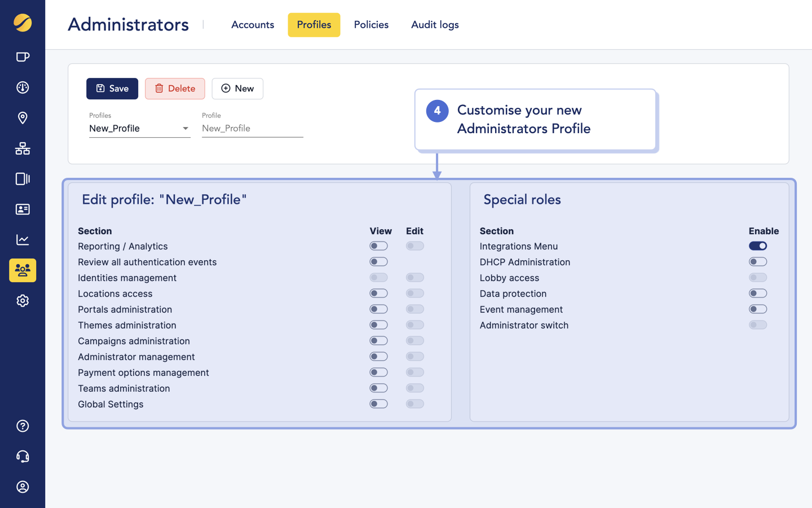Click the Delete button

click(x=175, y=89)
